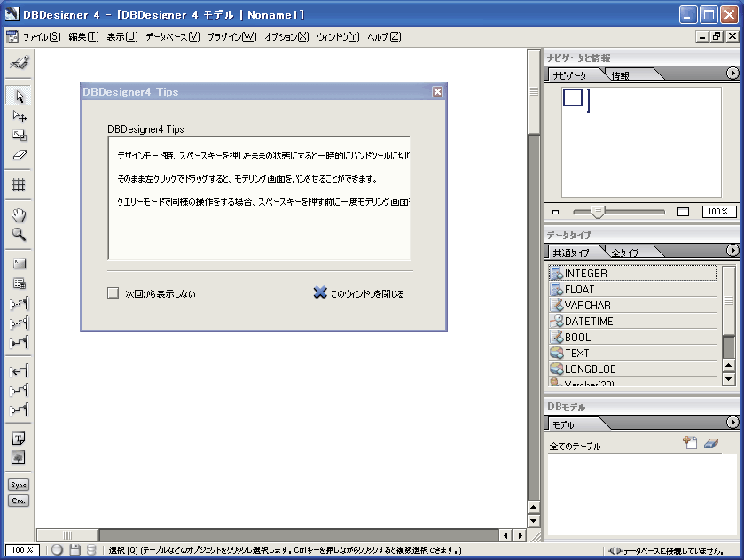Click the large zoom-in square in navigator

click(x=683, y=212)
